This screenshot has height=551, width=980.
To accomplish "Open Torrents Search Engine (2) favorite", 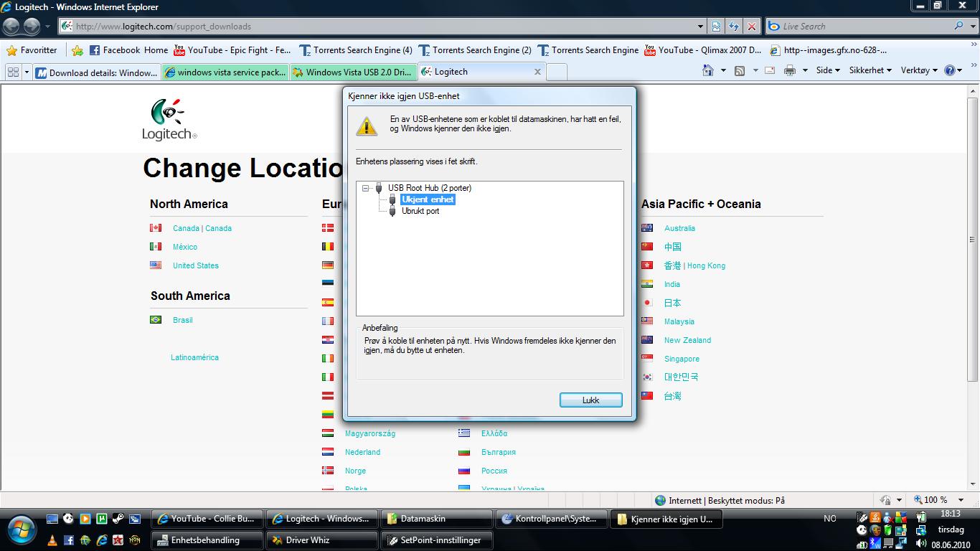I will click(475, 50).
